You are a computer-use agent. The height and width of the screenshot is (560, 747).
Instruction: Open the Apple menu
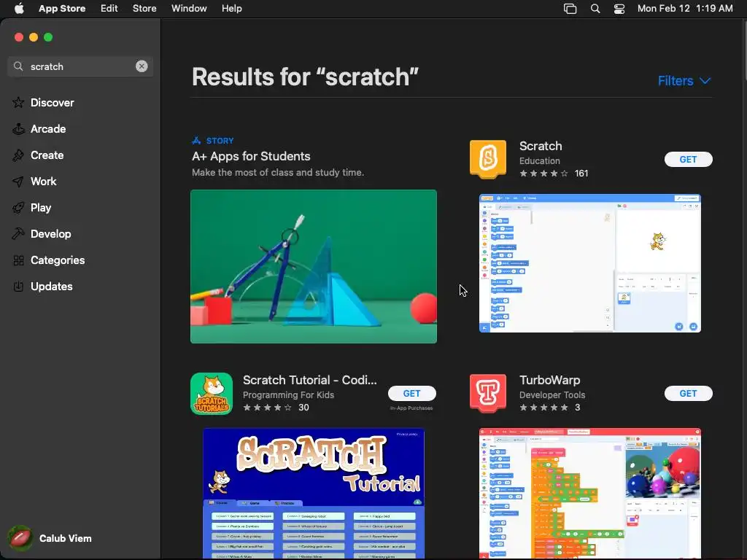pos(19,8)
